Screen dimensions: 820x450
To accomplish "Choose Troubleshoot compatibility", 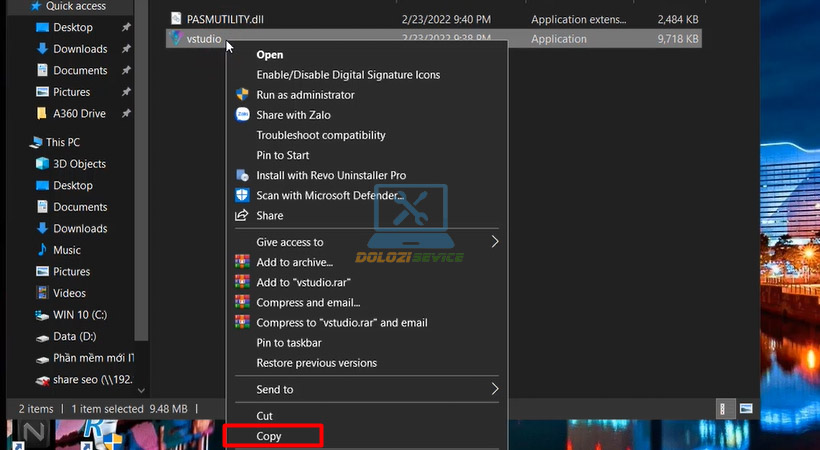I will pyautogui.click(x=321, y=135).
